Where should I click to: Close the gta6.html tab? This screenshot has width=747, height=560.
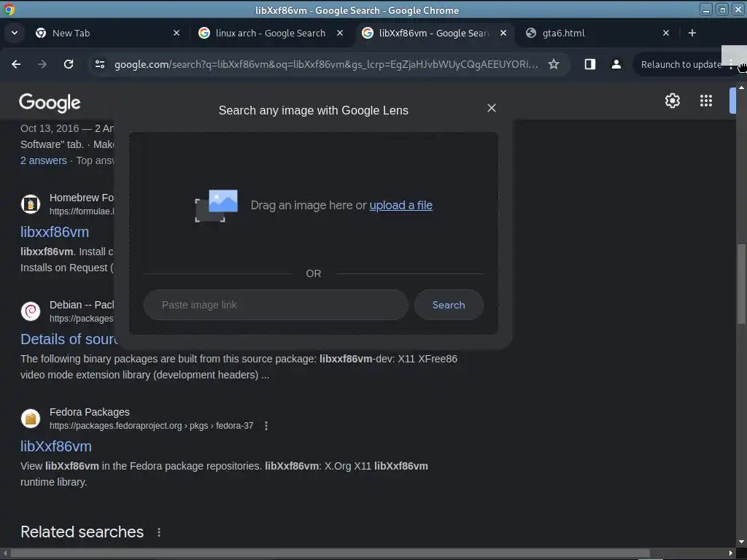[x=666, y=33]
